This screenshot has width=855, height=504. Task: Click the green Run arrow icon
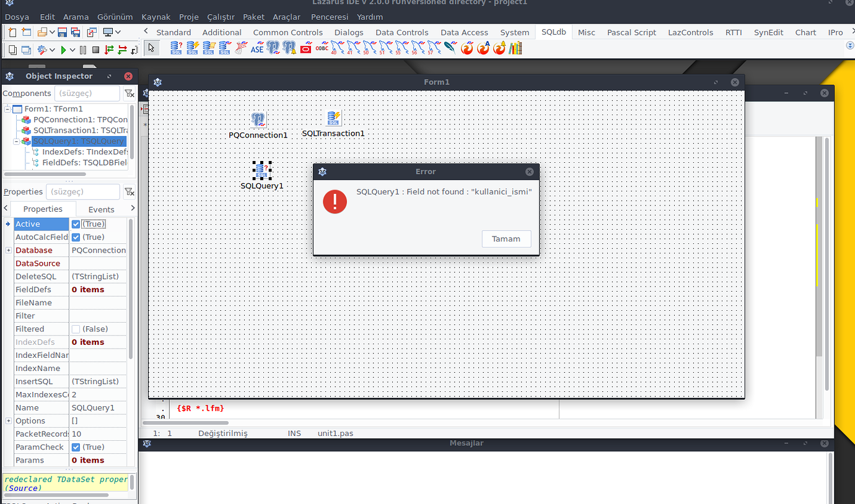(63, 50)
